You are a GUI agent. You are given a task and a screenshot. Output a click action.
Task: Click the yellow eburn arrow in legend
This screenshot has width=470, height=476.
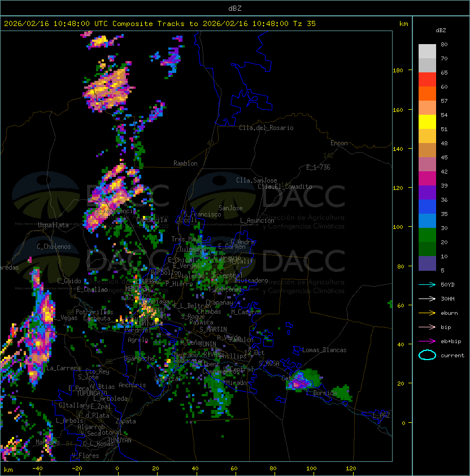427,313
